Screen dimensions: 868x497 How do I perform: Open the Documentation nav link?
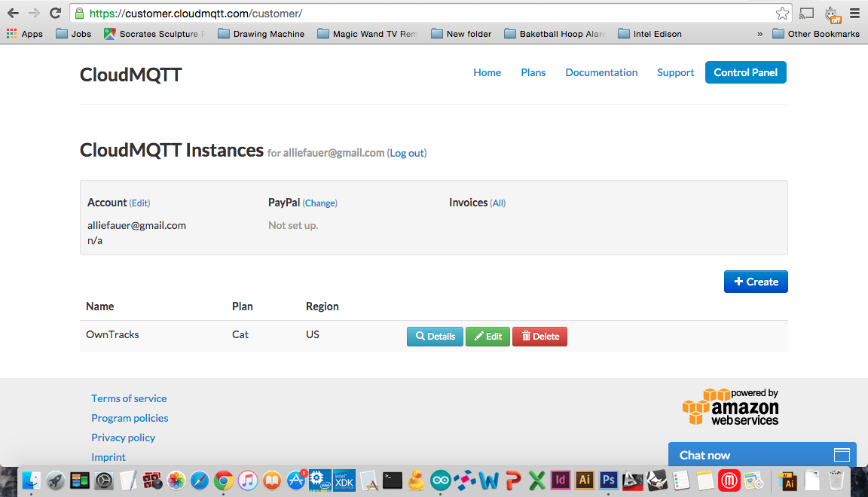point(601,72)
